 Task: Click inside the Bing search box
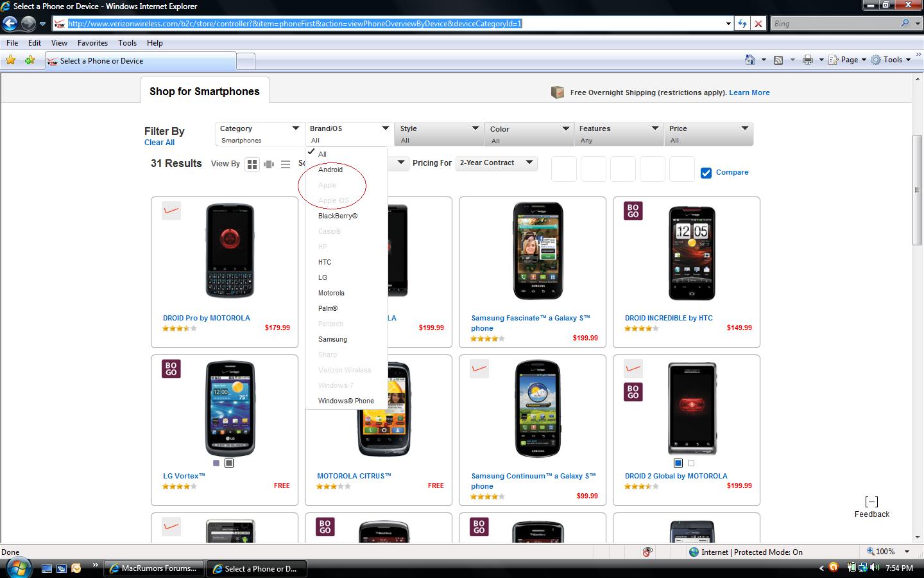[835, 24]
